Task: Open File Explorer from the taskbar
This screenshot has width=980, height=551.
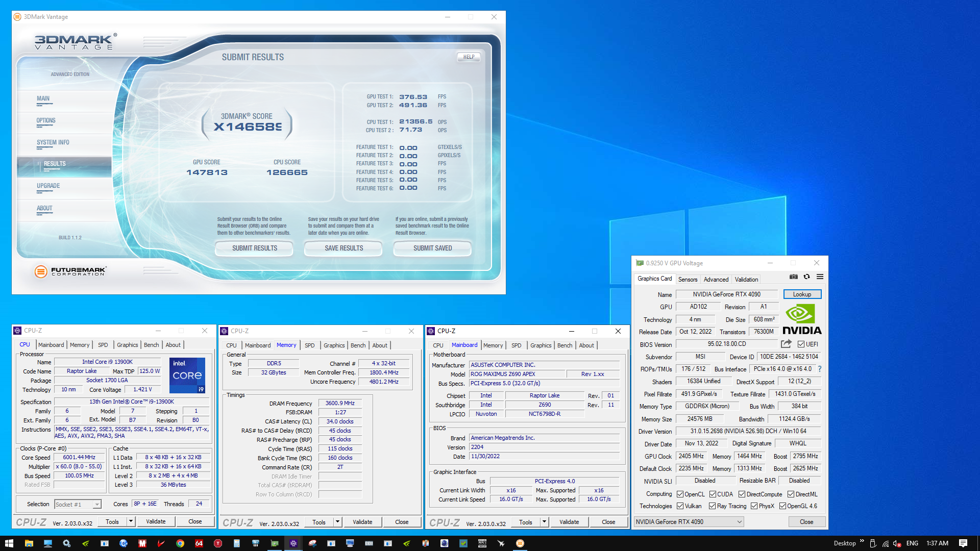Action: pos(29,543)
